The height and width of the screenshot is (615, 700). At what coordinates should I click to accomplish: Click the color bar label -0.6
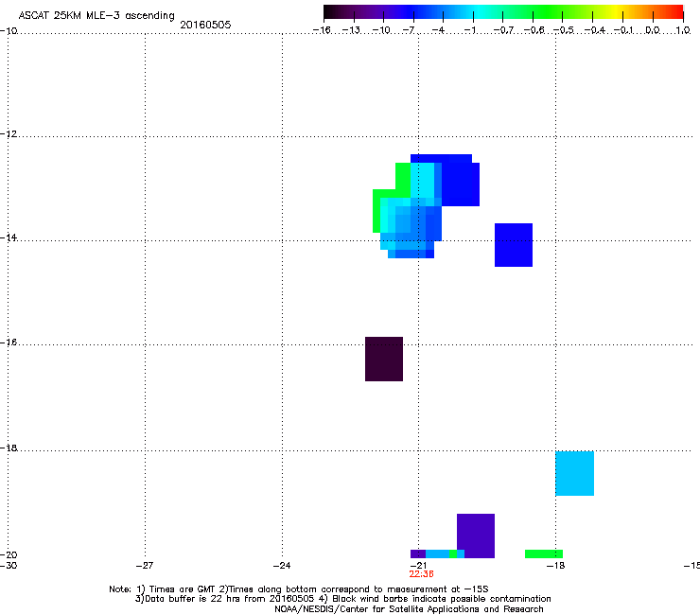534,30
